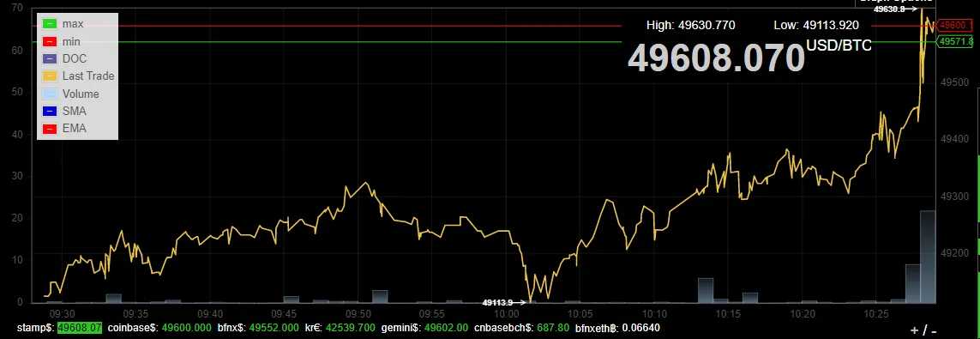Click the High: 49630.770 text
Screen dimensions: 980x339
pyautogui.click(x=690, y=25)
